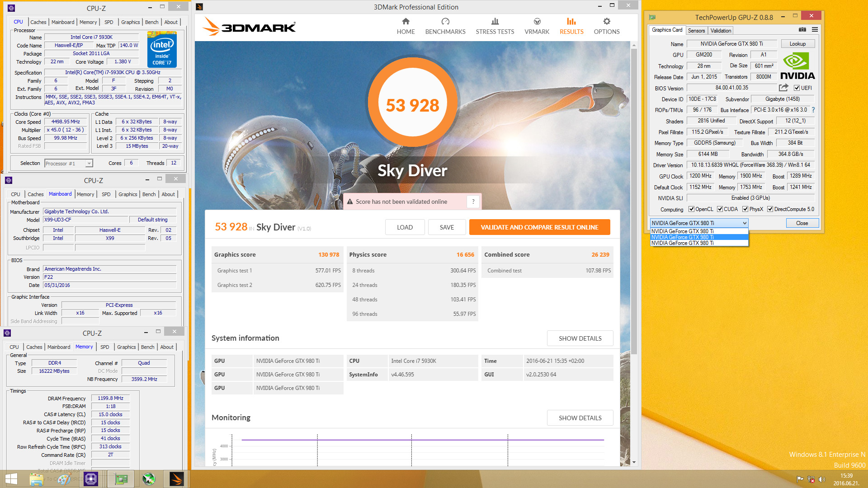
Task: Open Graphics tab in the Memory CPU-Z window
Action: [x=126, y=347]
